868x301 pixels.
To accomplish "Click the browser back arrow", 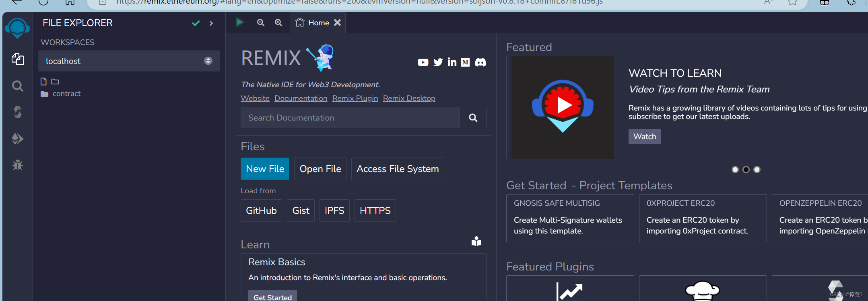I will point(17,2).
